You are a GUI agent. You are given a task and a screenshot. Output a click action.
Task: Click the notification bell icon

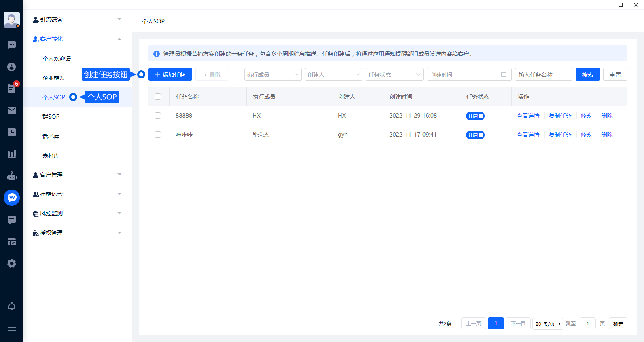coord(12,306)
